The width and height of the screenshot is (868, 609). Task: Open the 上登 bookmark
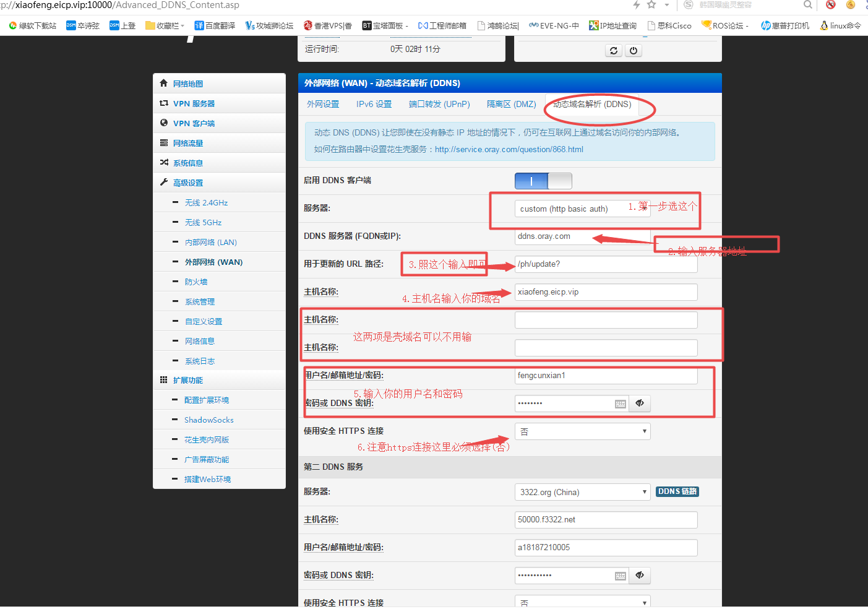(122, 25)
